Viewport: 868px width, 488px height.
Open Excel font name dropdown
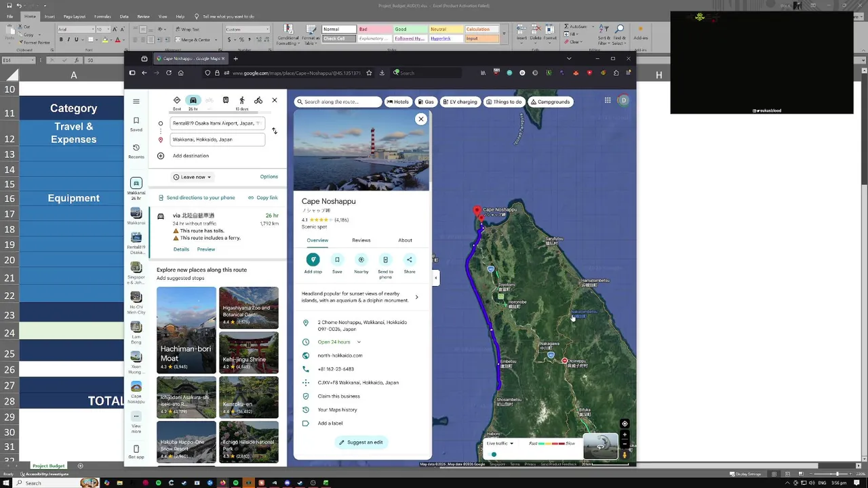pos(92,30)
